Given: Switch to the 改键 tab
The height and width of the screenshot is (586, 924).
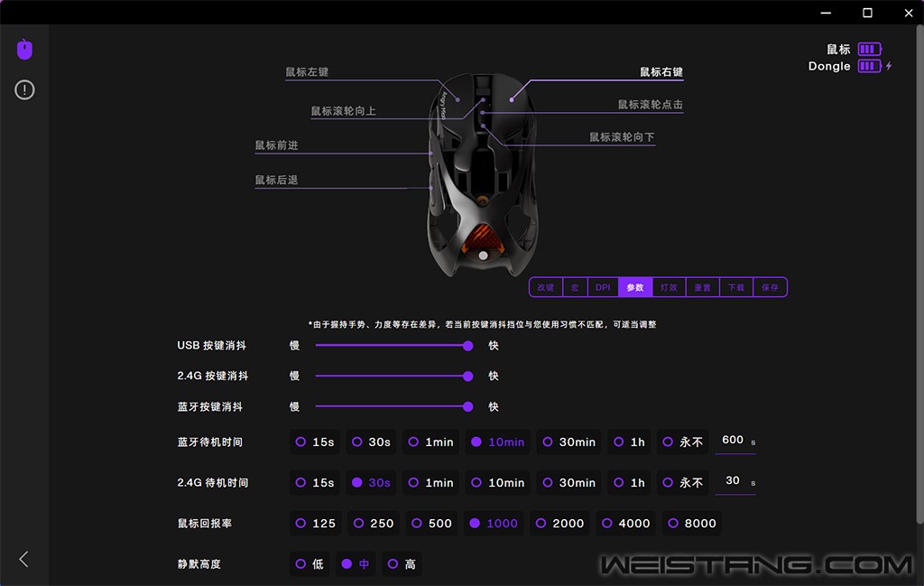Looking at the screenshot, I should pyautogui.click(x=546, y=287).
